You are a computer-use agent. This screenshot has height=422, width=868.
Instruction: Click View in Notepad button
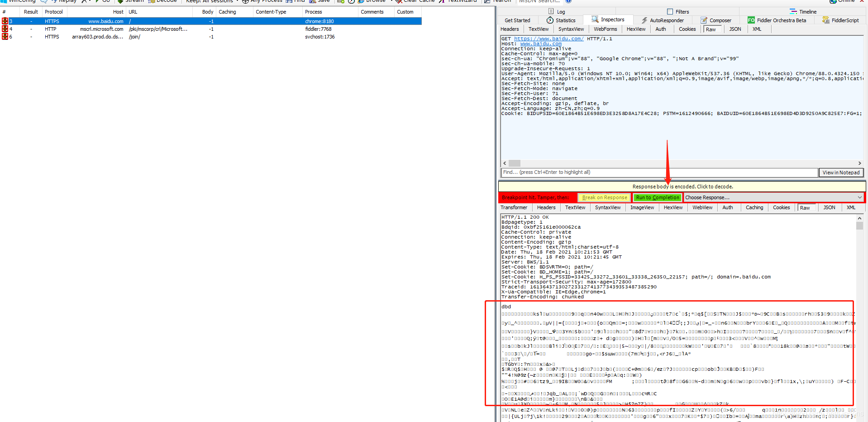[x=841, y=173]
